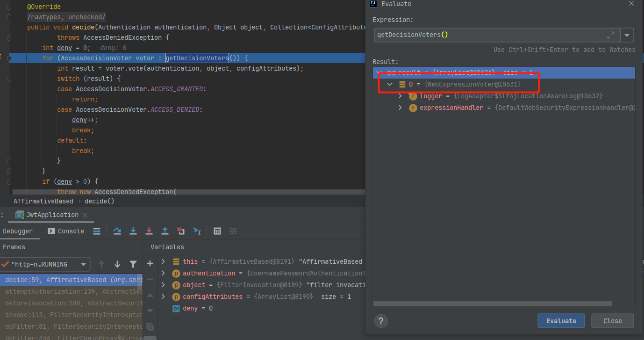Click the remove watch minus icon
The width and height of the screenshot is (644, 340).
[x=150, y=279]
